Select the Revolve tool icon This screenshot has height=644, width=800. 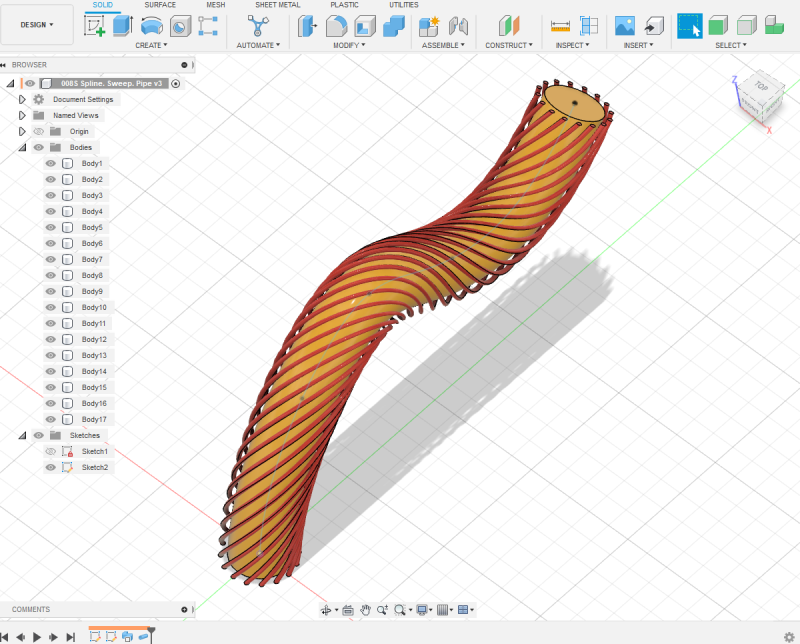pyautogui.click(x=151, y=26)
